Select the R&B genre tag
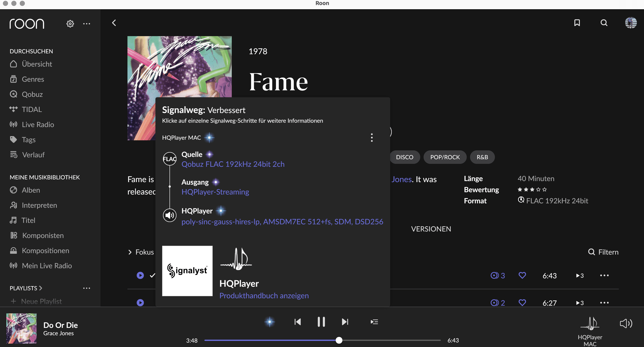The width and height of the screenshot is (644, 347). [482, 157]
